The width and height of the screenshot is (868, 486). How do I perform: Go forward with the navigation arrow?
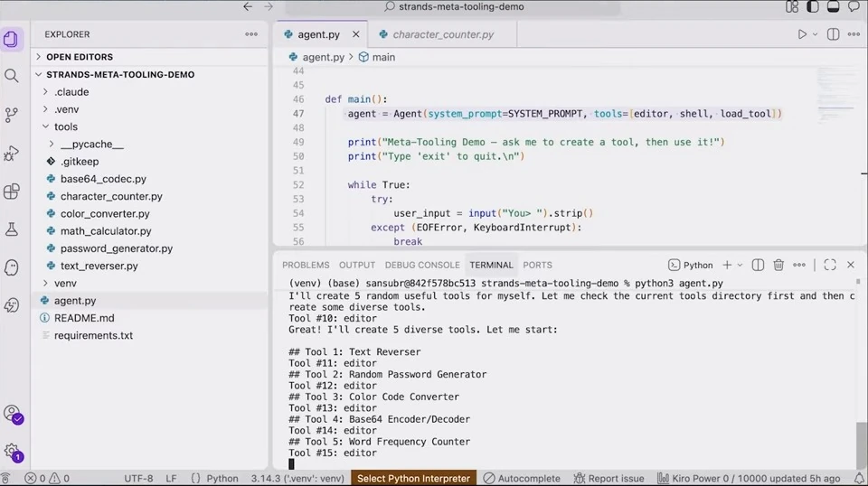(269, 6)
